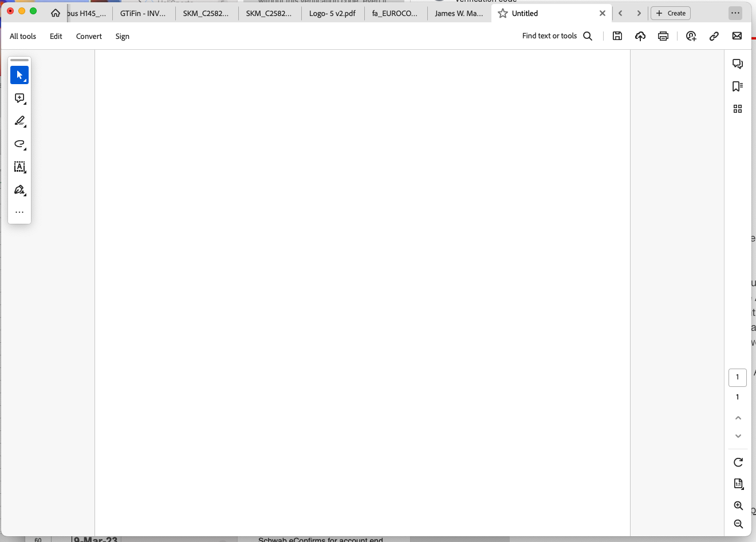
Task: Click the page number input field
Action: pos(737,377)
